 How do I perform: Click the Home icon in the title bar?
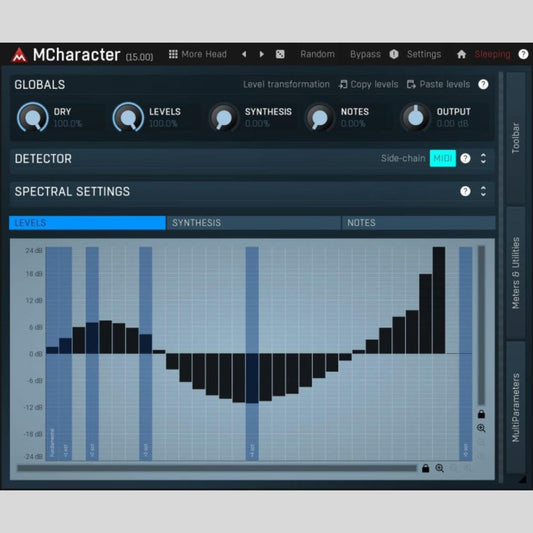tap(461, 54)
